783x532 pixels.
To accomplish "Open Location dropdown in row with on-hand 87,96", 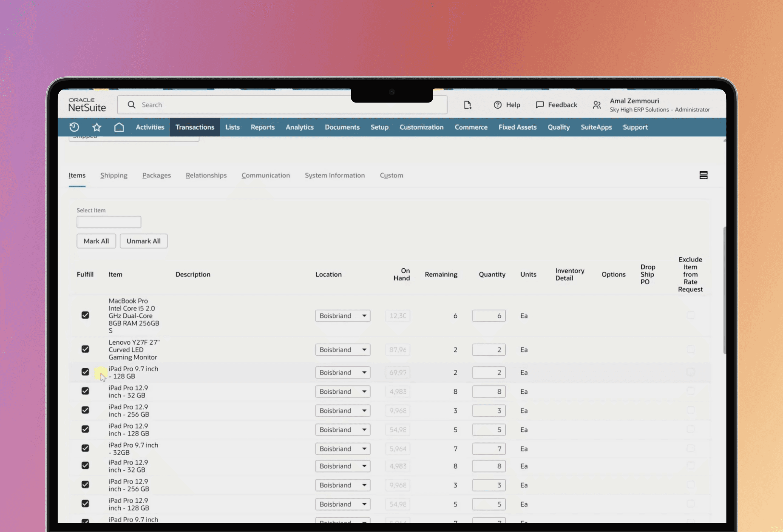I will click(343, 350).
